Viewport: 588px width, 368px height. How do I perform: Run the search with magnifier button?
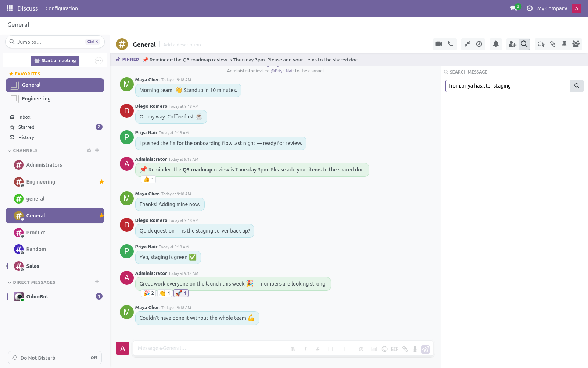(x=577, y=86)
